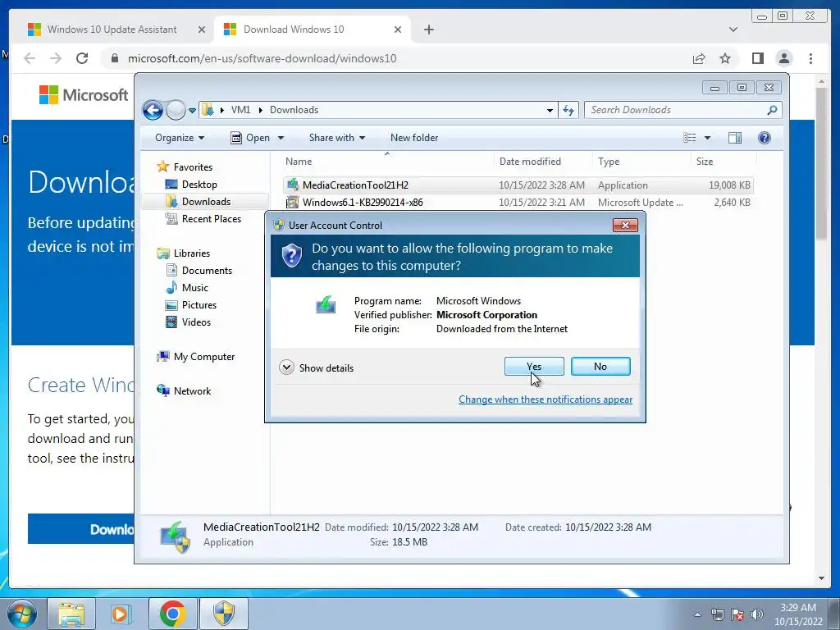Bookmark this page with star icon
Screen dimensions: 840x630
click(725, 58)
